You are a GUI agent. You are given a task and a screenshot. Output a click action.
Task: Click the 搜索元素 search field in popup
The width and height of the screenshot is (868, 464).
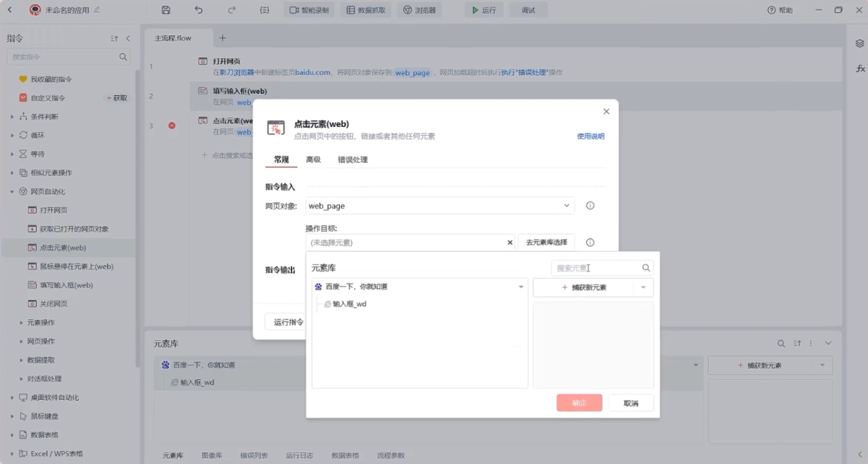(x=603, y=268)
